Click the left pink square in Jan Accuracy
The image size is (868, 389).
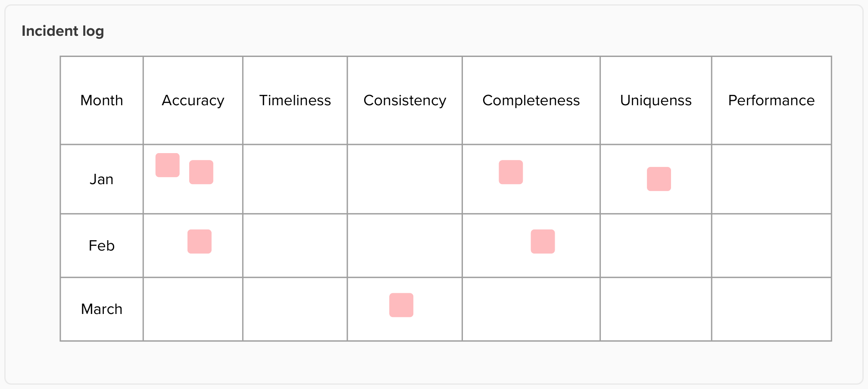(167, 165)
